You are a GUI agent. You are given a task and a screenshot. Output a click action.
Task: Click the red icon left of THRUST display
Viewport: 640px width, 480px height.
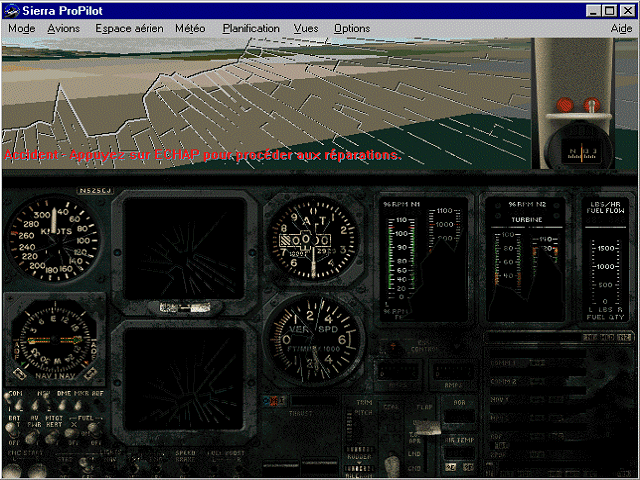(274, 401)
